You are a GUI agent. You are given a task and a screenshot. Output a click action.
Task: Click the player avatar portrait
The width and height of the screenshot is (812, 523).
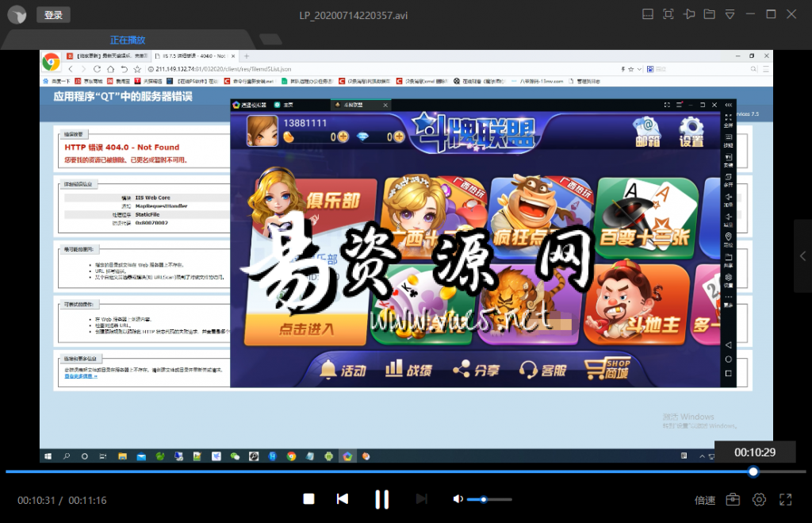click(x=262, y=131)
